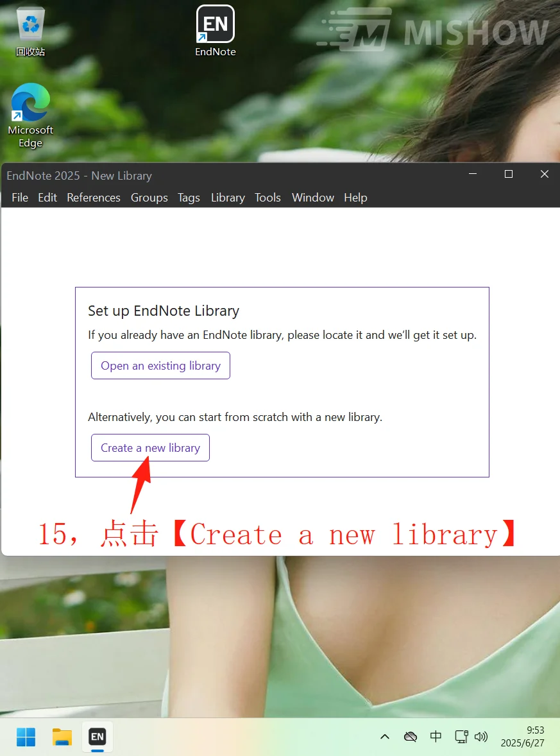
Task: Open the network icon in system tray
Action: [461, 737]
